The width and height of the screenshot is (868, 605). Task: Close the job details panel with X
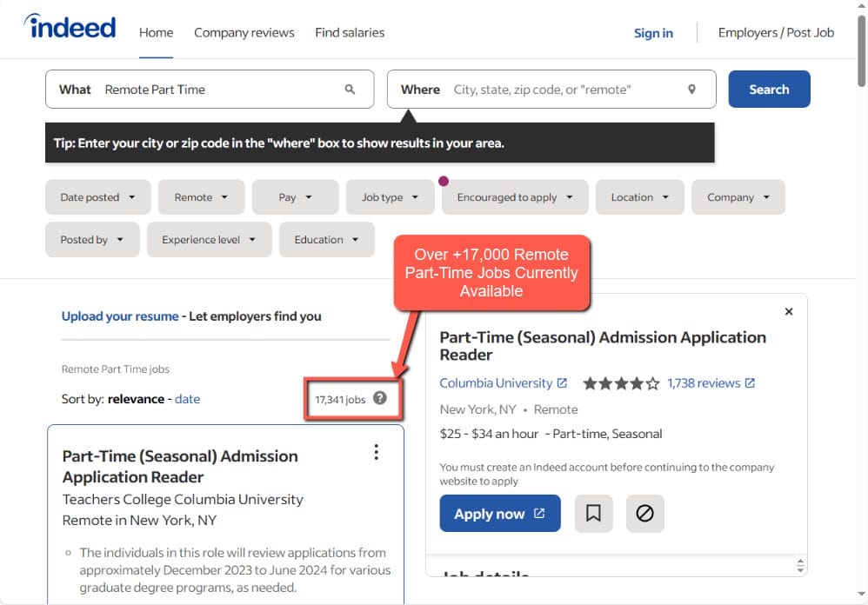pyautogui.click(x=789, y=311)
